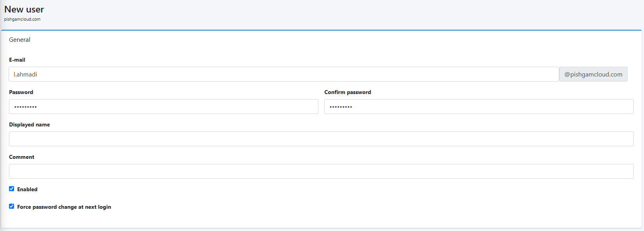This screenshot has width=644, height=231.
Task: Click the E-mail username input field
Action: pos(284,74)
